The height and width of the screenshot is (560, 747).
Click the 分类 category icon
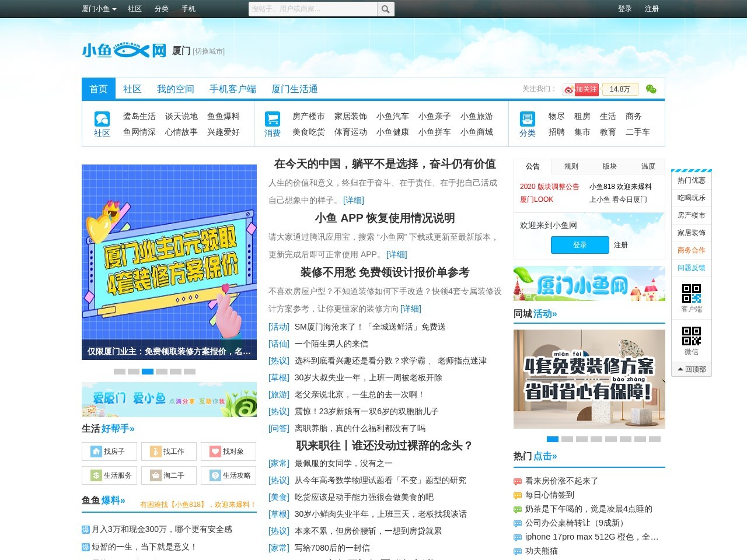(527, 119)
